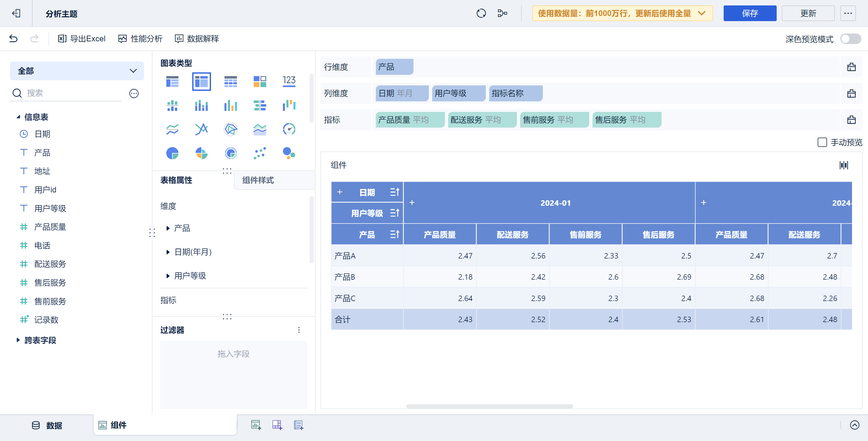
Task: Check the 手动预览 checkbox
Action: click(x=822, y=142)
